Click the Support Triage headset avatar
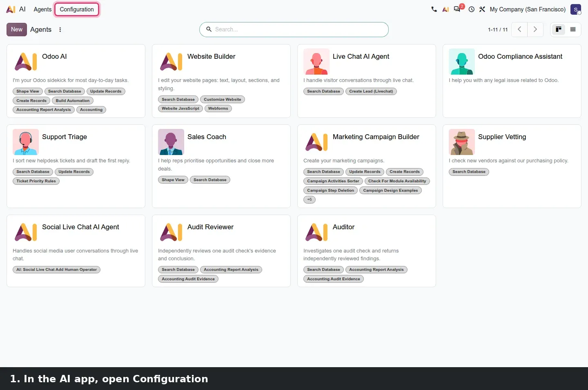This screenshot has width=588, height=390. coord(26,142)
